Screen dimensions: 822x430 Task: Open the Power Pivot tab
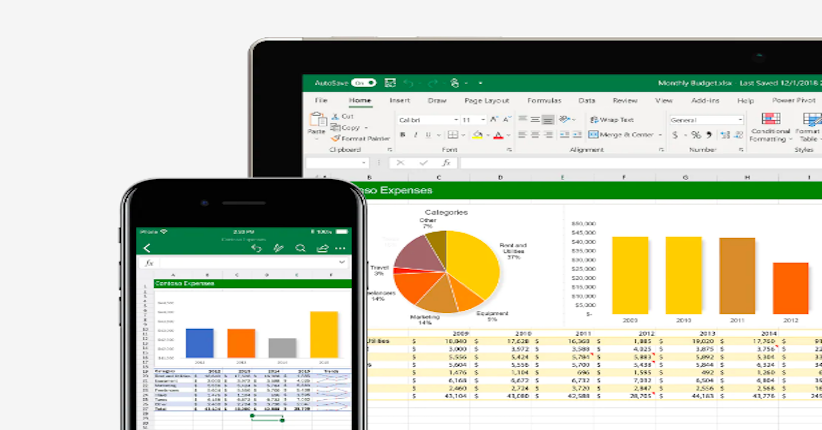click(794, 100)
